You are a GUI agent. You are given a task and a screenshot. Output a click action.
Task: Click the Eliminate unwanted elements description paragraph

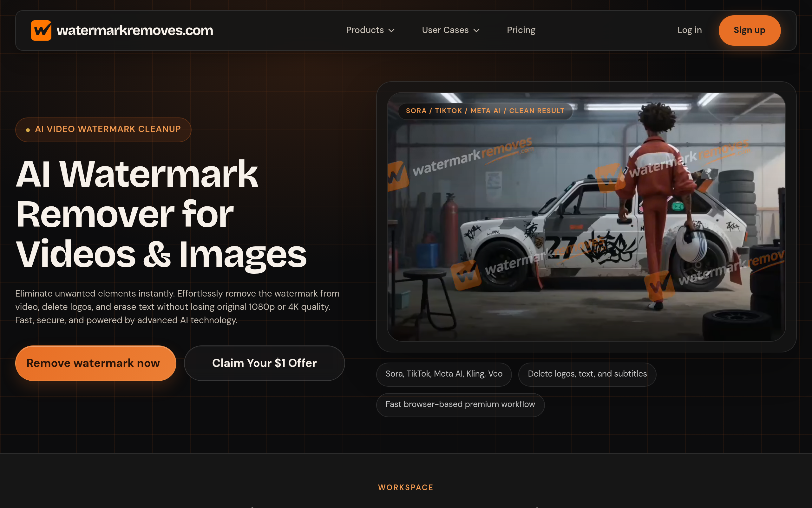coord(177,307)
